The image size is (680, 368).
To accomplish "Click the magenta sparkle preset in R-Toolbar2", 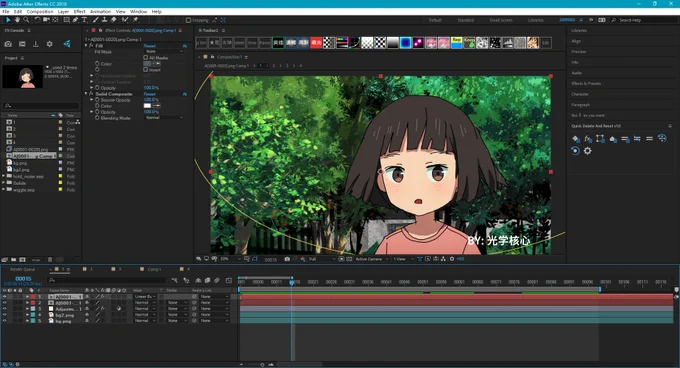I will pyautogui.click(x=418, y=42).
